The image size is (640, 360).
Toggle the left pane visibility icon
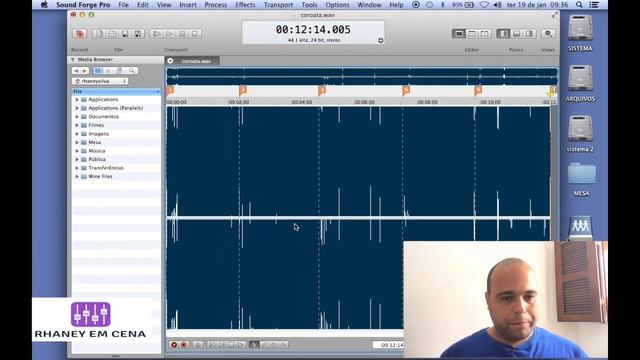[x=503, y=33]
